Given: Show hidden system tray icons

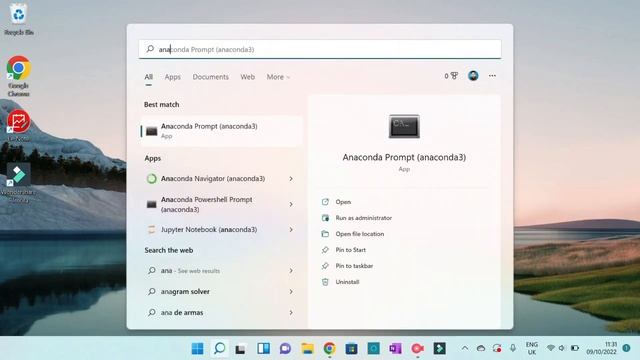Looking at the screenshot, I should pyautogui.click(x=464, y=348).
